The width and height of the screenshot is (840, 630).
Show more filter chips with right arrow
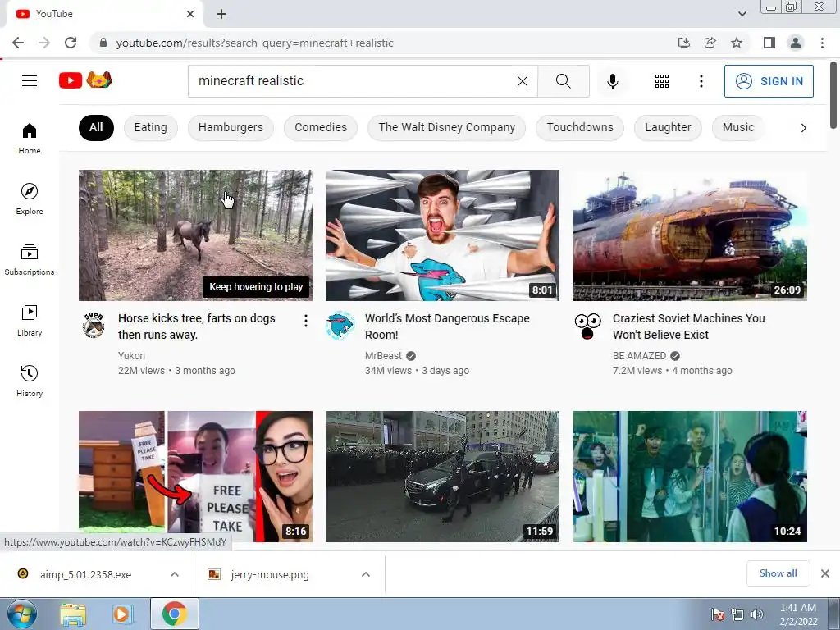tap(803, 127)
